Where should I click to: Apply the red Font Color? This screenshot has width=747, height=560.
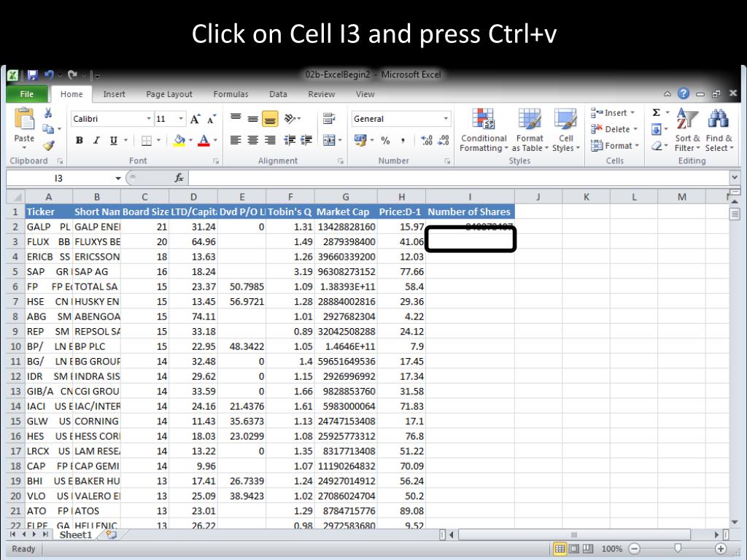pos(204,141)
